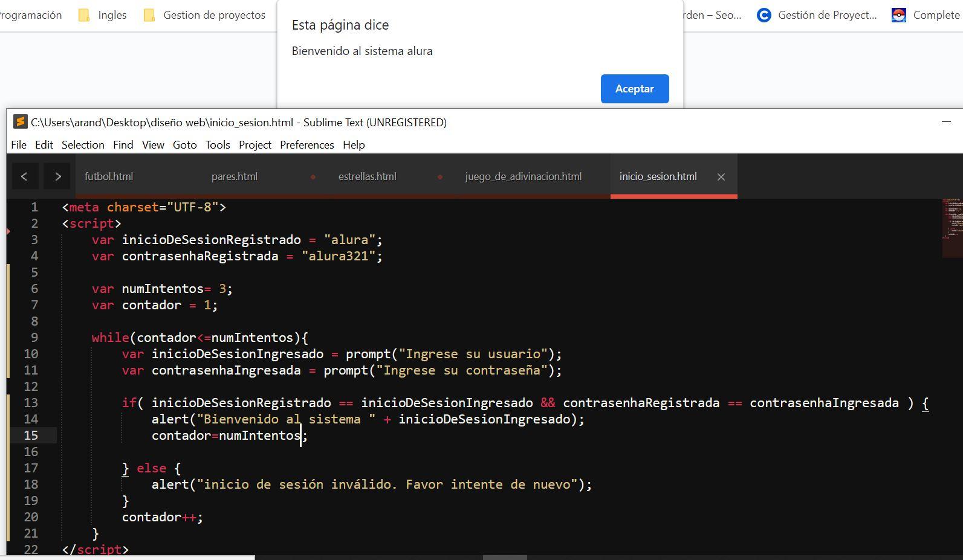The width and height of the screenshot is (963, 560).
Task: Open the rden – Seo... bookmark
Action: pos(712,15)
